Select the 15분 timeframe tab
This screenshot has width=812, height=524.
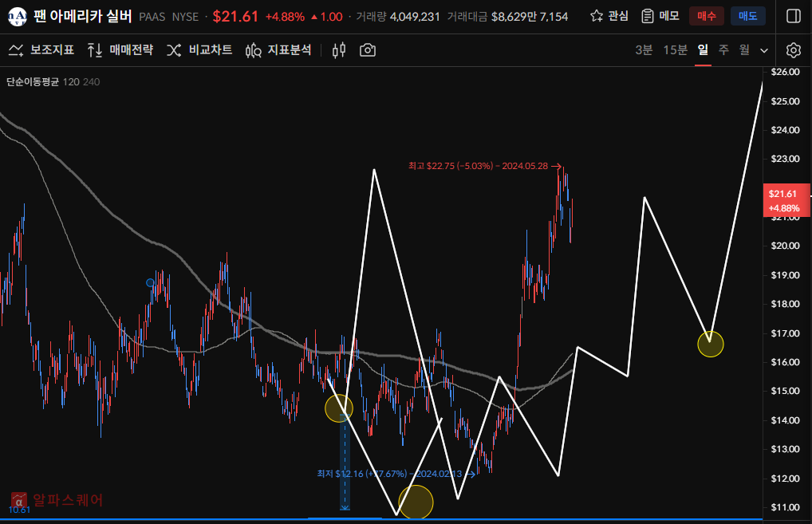point(676,49)
